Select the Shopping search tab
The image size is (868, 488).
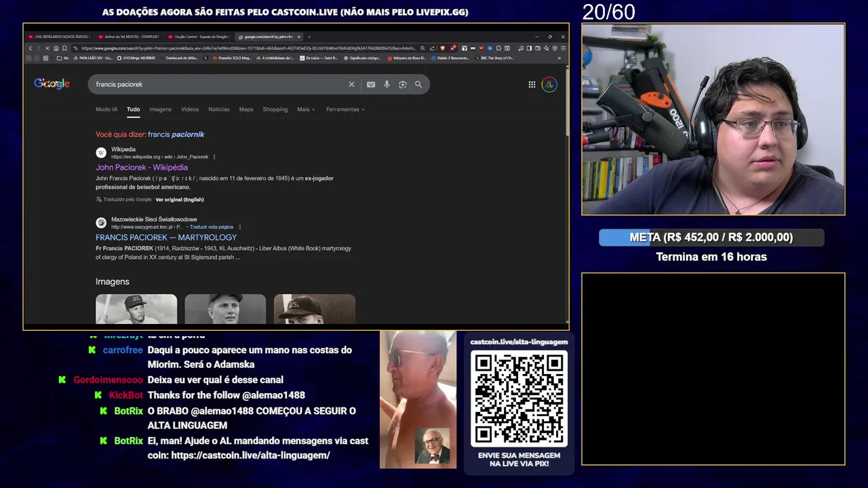tap(275, 109)
